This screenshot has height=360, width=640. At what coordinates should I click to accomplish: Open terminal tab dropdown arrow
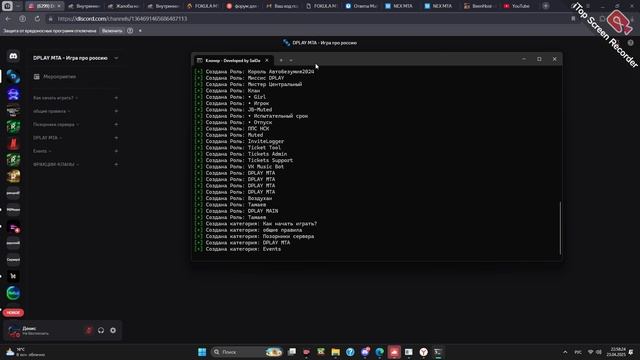click(291, 60)
